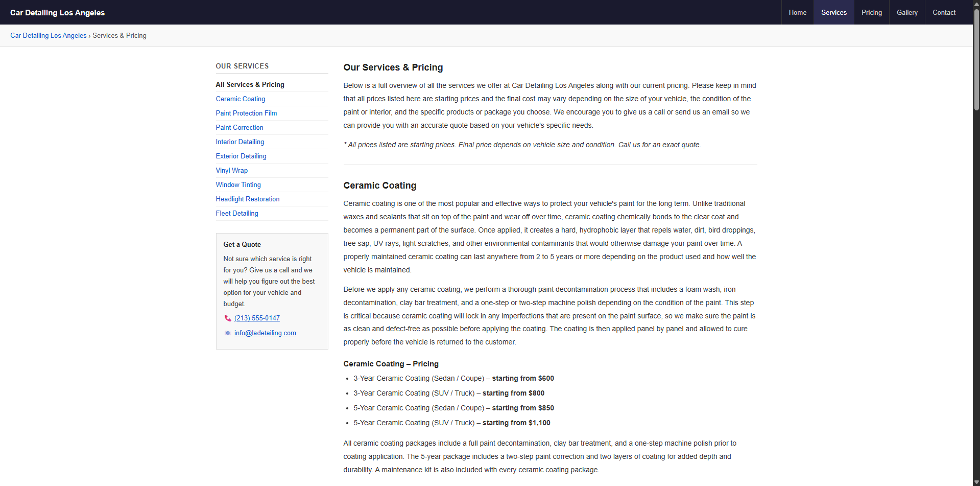
Task: Call the (213) 555-0147 phone link
Action: tap(257, 318)
